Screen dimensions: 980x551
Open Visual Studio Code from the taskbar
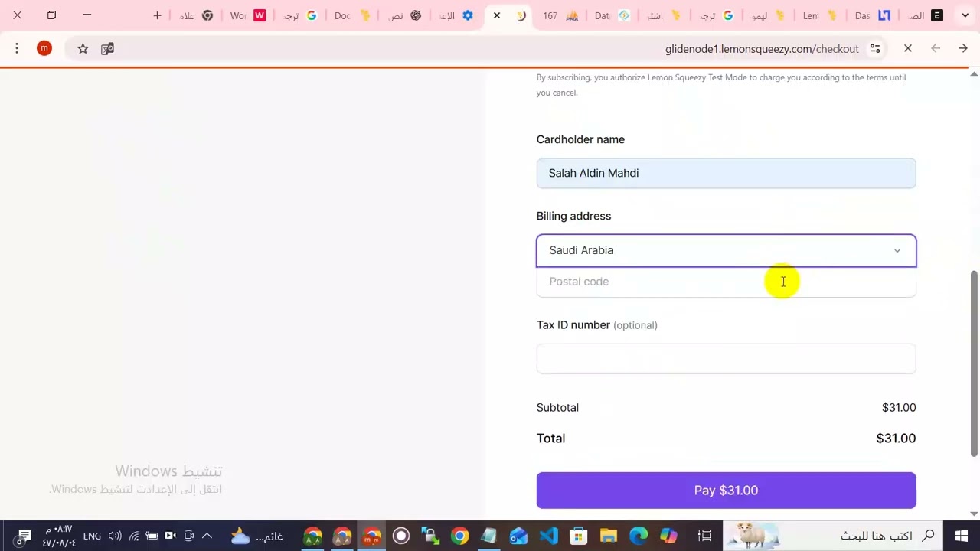coord(549,536)
